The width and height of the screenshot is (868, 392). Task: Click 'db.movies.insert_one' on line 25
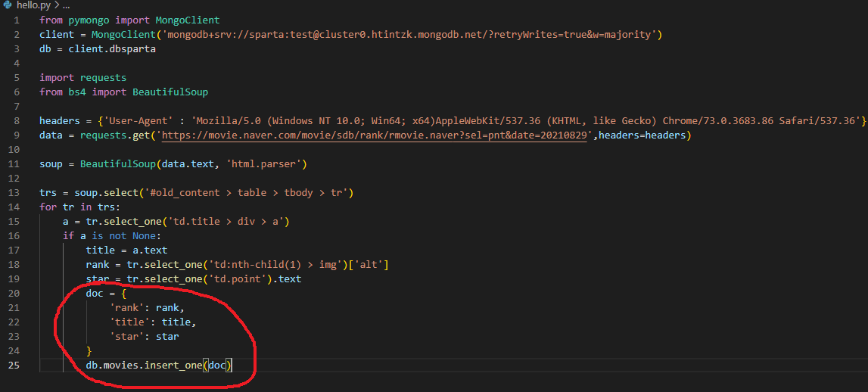[143, 366]
